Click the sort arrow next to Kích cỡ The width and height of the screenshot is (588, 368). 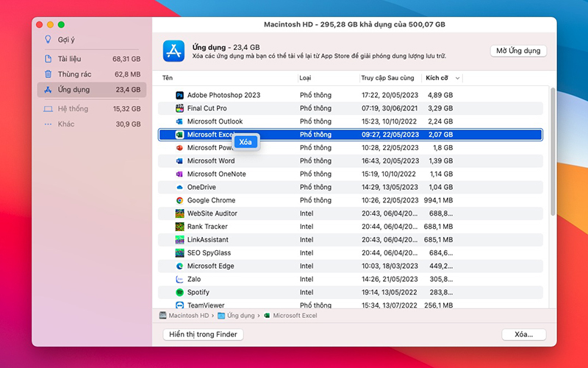point(457,78)
